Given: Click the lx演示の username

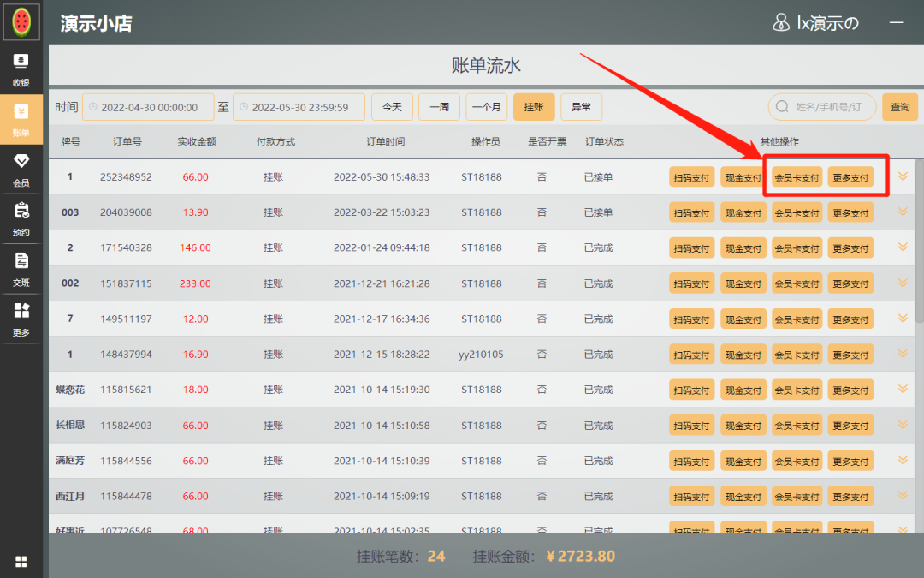Looking at the screenshot, I should (828, 23).
